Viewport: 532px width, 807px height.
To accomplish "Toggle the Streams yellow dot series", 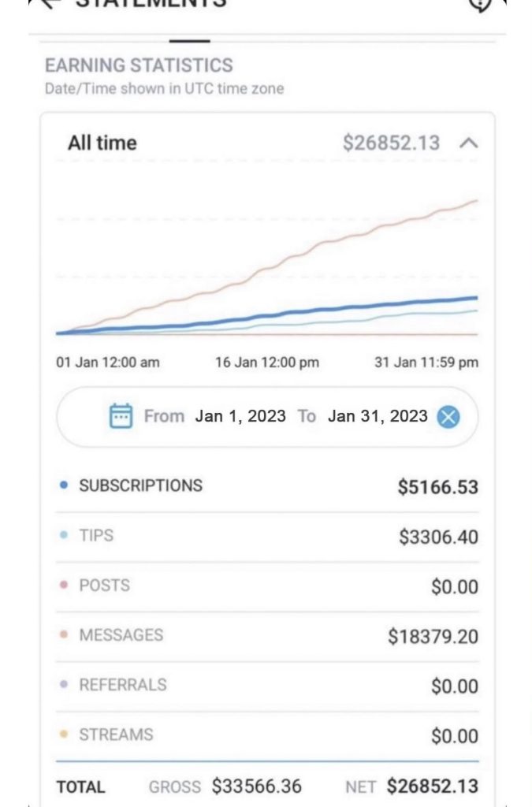I will tap(64, 734).
